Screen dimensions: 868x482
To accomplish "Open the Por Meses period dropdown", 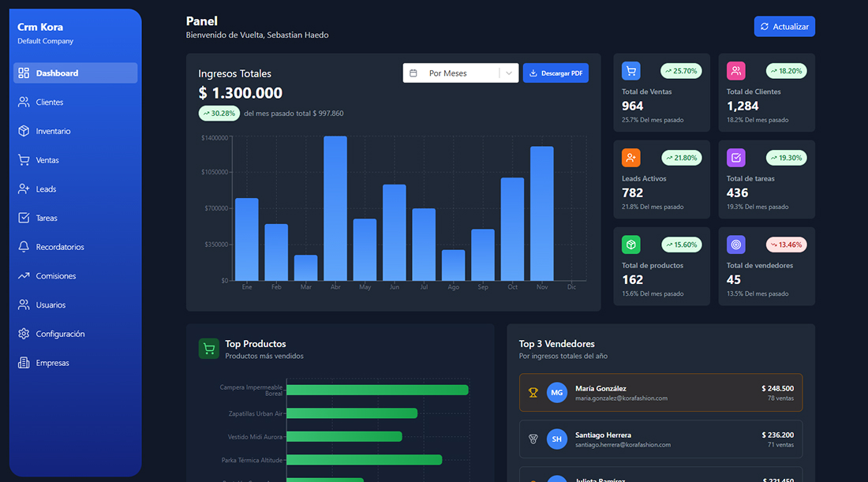I will click(x=448, y=73).
